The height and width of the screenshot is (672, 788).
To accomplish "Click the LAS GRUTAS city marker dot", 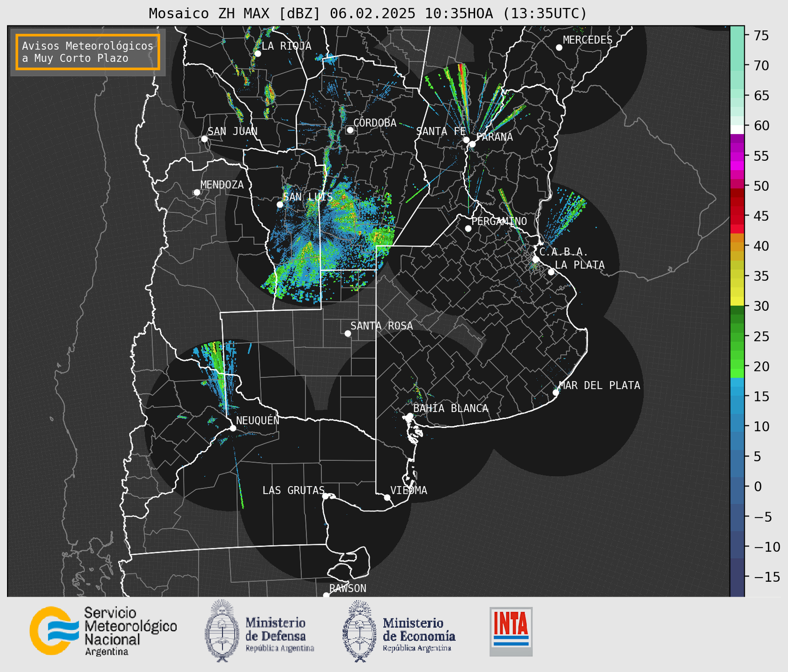I will click(326, 496).
